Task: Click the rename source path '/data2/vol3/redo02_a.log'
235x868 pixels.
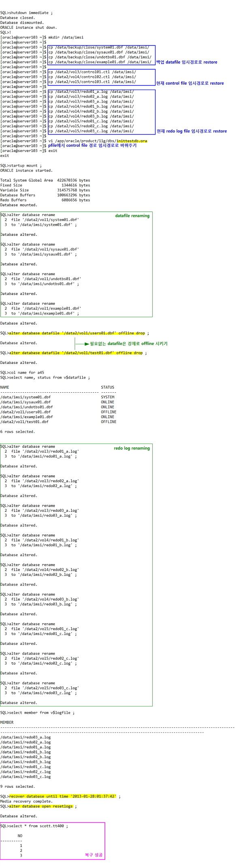Action: 50,481
